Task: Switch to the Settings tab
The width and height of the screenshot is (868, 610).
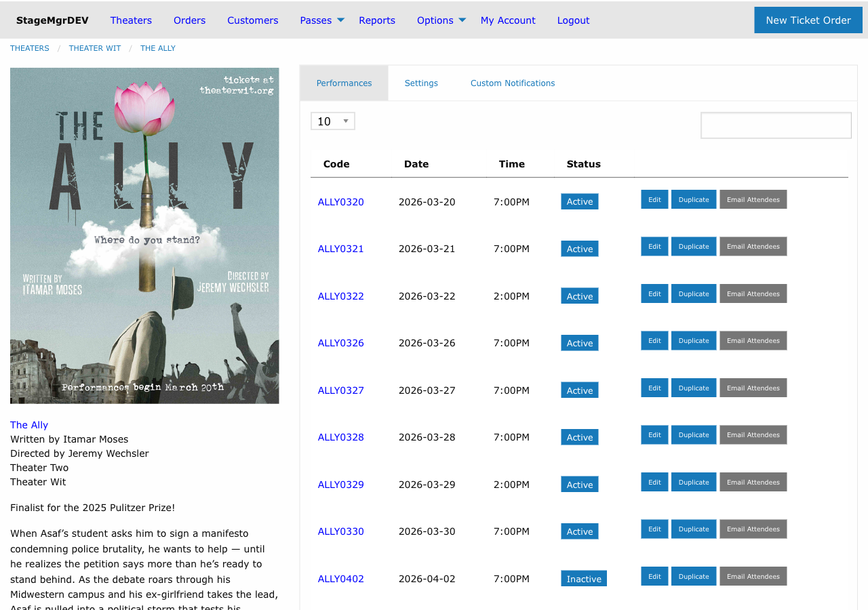Action: coord(421,83)
